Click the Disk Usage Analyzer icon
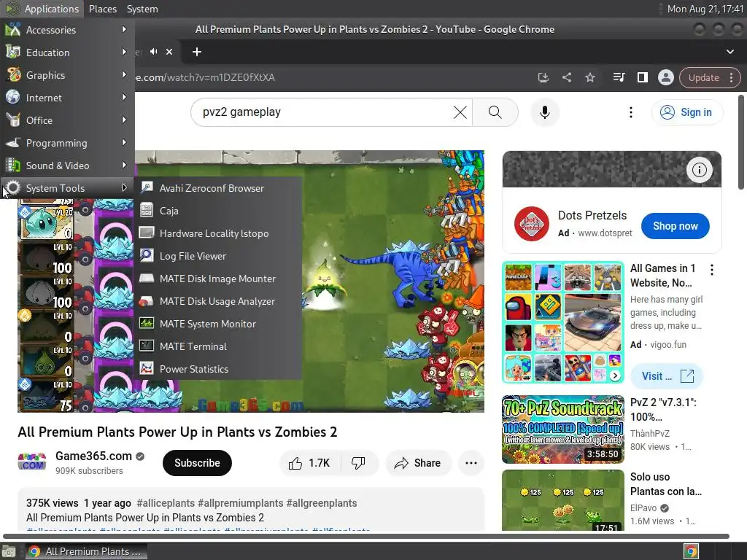 [x=146, y=300]
